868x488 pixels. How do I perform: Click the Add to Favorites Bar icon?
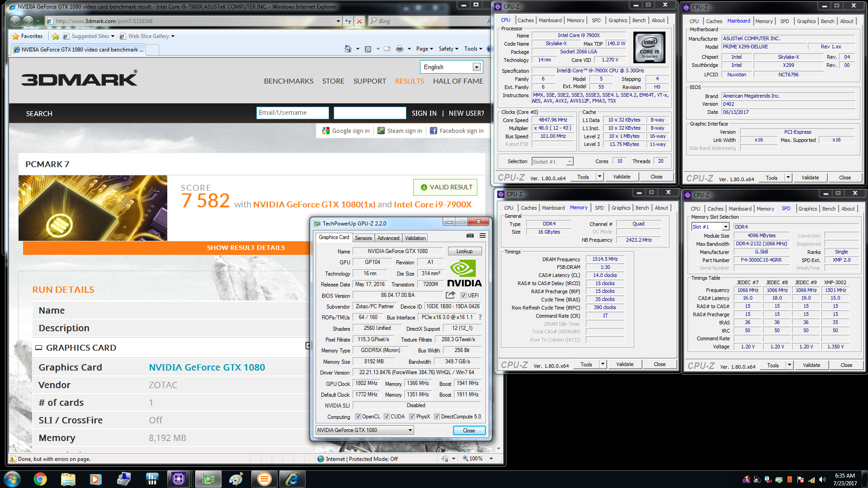coord(56,36)
